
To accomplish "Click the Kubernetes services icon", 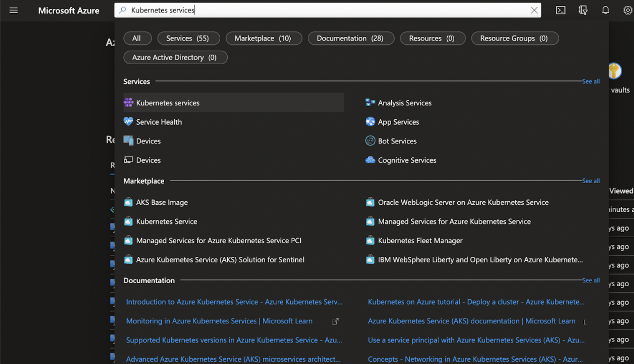I will point(128,102).
